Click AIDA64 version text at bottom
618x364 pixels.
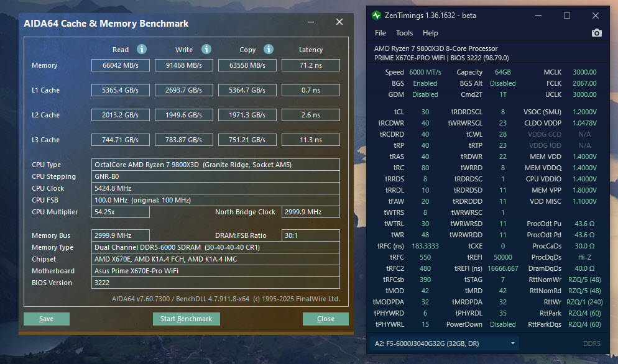pos(226,299)
